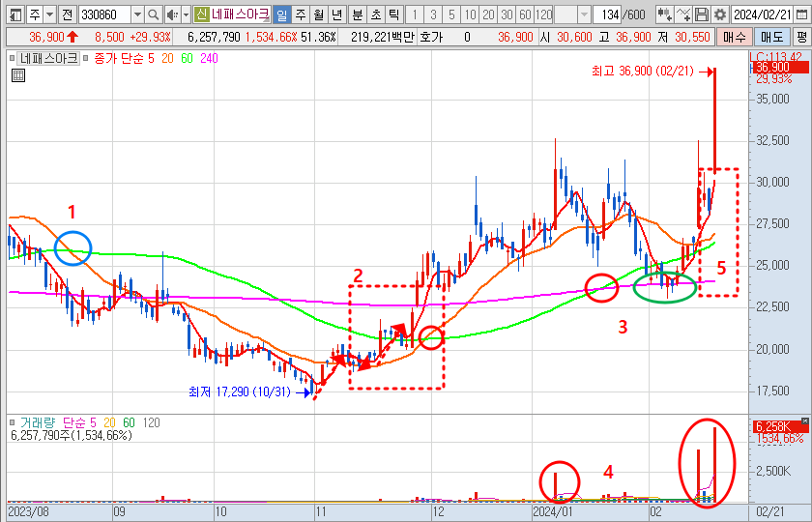The image size is (812, 522).
Task: Select interval button 10
Action: coord(470,14)
